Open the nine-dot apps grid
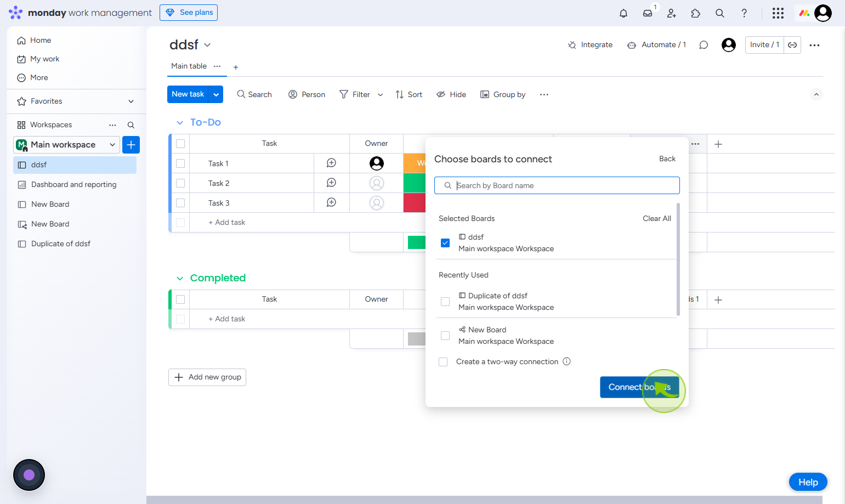The height and width of the screenshot is (504, 845). (x=778, y=13)
